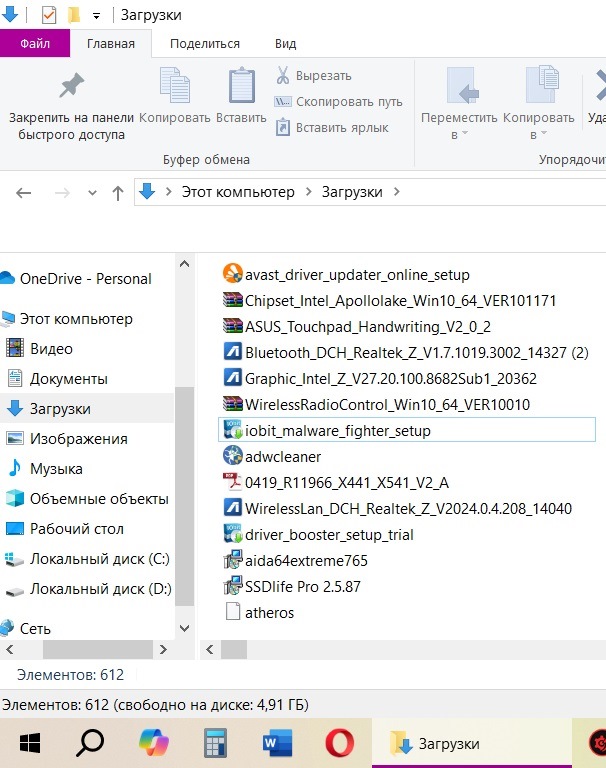Click Вставить ярлык
The width and height of the screenshot is (606, 768).
332,128
